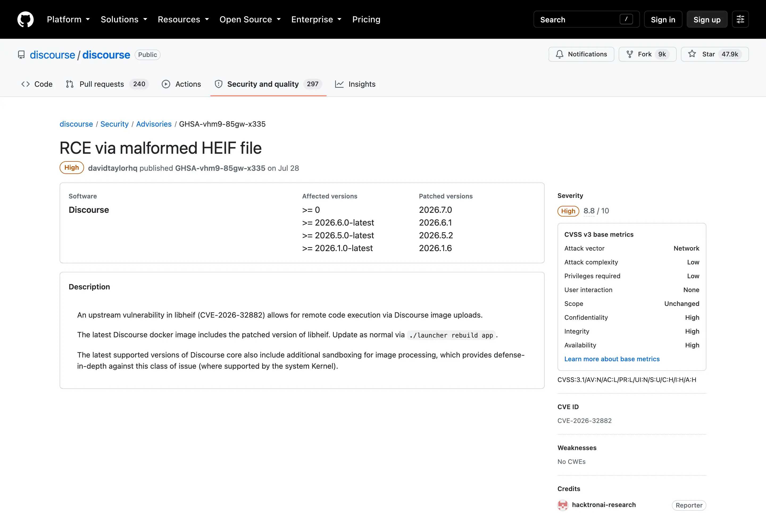The image size is (766, 532).
Task: Click the High severity badge in sidebar
Action: pos(568,211)
